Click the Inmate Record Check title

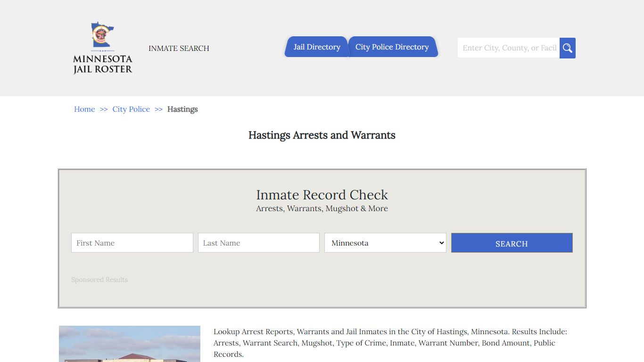[322, 195]
